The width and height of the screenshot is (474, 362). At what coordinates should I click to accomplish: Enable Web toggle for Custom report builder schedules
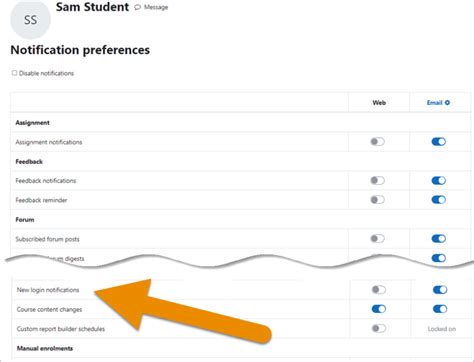click(379, 329)
